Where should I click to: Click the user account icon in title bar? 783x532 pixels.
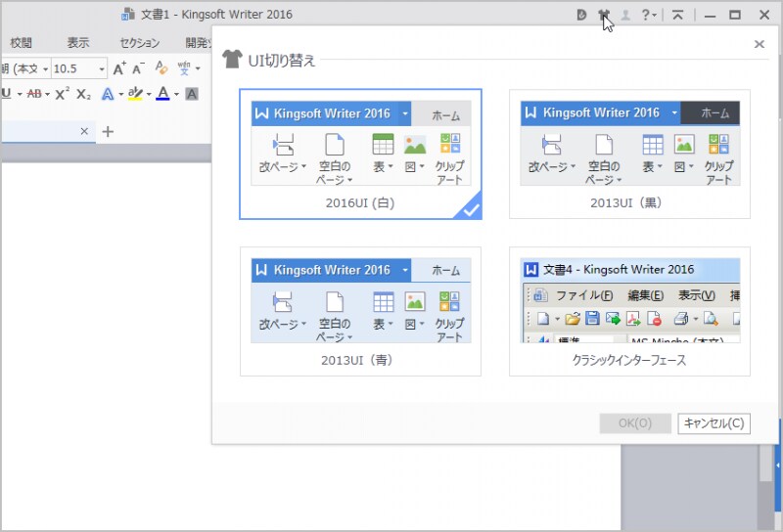[x=625, y=15]
